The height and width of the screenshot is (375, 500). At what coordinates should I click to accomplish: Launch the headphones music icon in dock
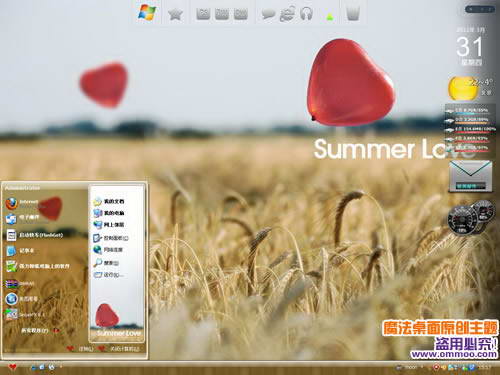tap(306, 14)
